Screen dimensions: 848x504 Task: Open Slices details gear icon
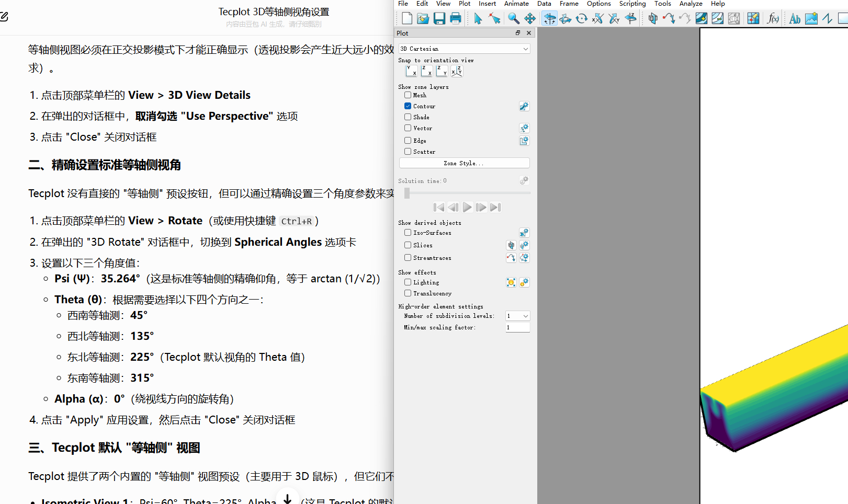524,245
